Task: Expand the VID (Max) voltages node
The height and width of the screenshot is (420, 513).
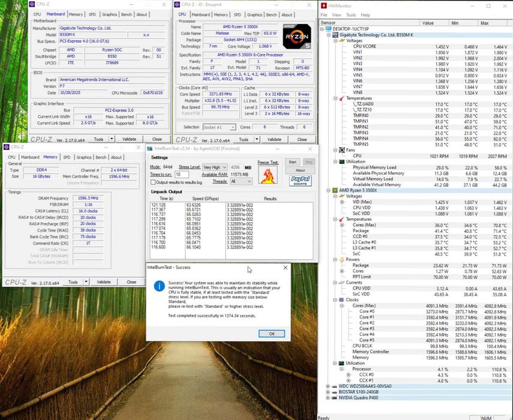Action: click(342, 202)
